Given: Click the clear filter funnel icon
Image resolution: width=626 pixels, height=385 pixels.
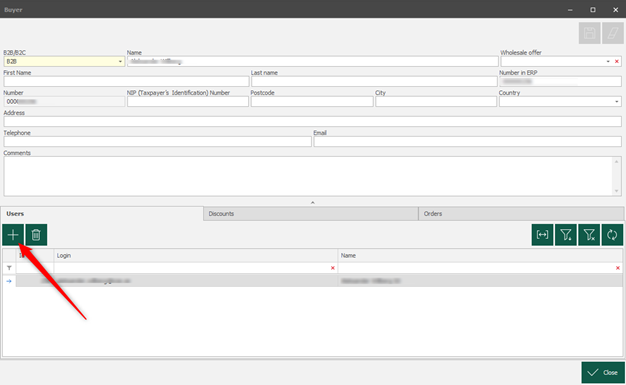Looking at the screenshot, I should coord(589,235).
